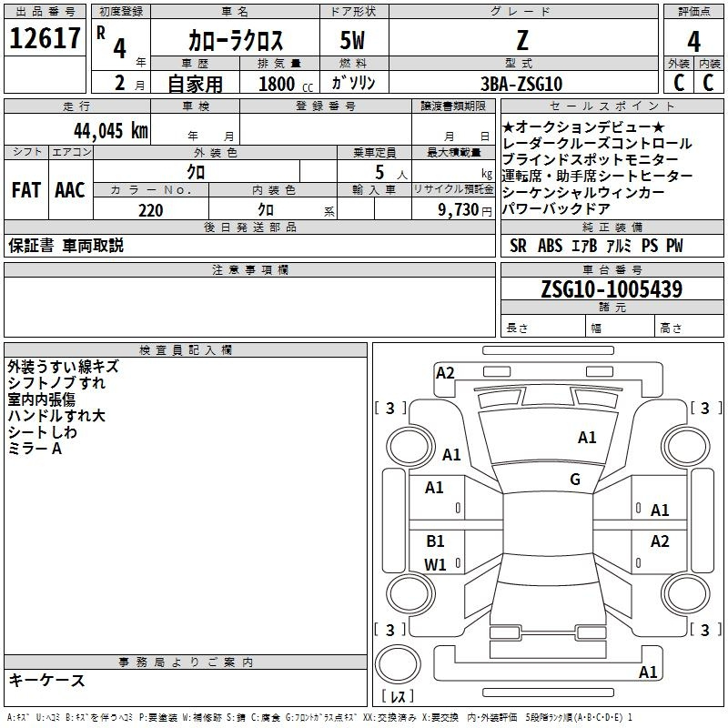Click the car name カローラクロス
Screen dimensions: 728x728
click(236, 40)
